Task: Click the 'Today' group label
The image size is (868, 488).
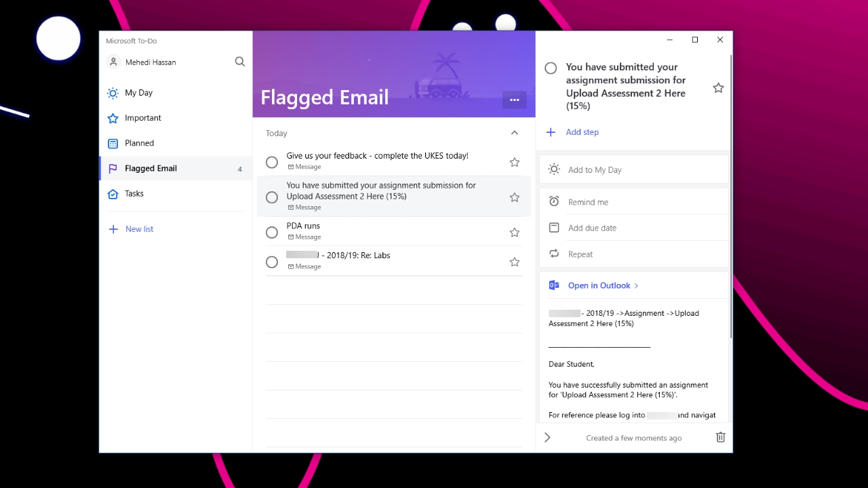Action: coord(277,134)
